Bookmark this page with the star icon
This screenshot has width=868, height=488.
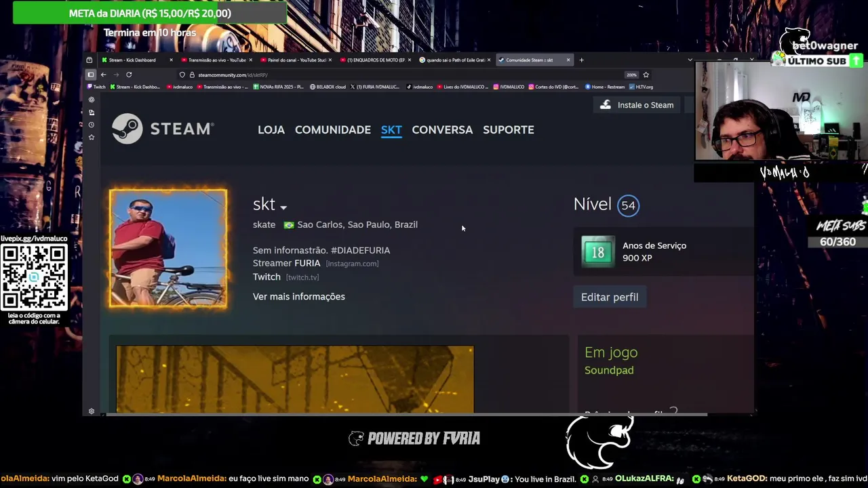coord(646,75)
